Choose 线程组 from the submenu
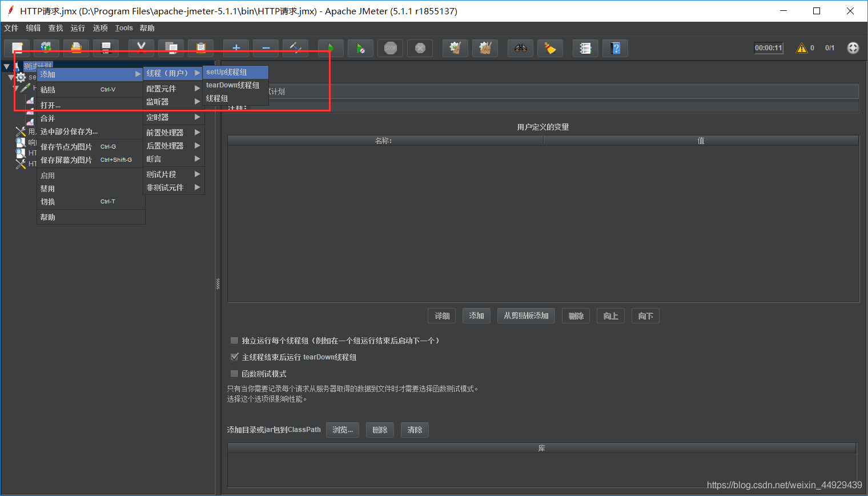Image resolution: width=868 pixels, height=496 pixels. tap(235, 98)
